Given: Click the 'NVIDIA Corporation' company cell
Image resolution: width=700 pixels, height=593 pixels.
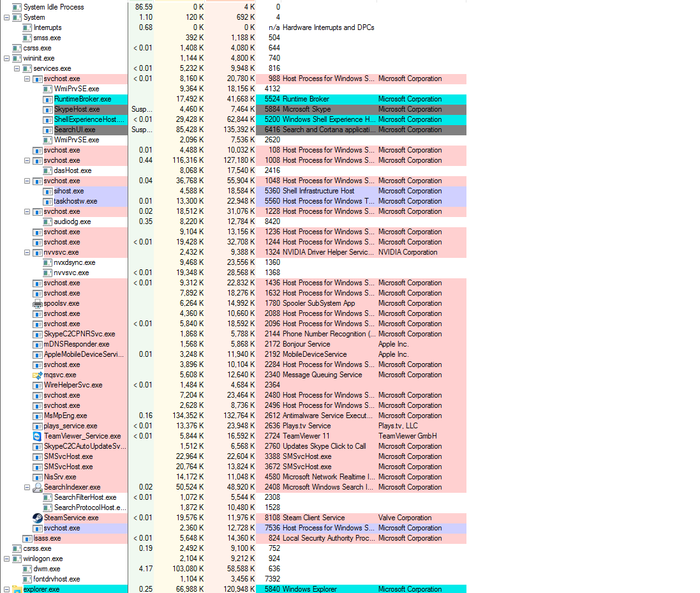Looking at the screenshot, I should [x=408, y=252].
